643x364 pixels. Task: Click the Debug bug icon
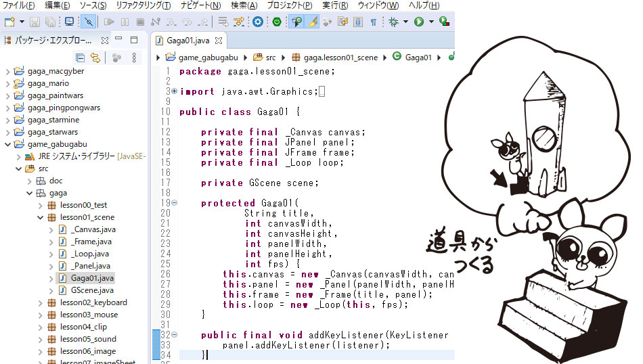click(x=394, y=22)
